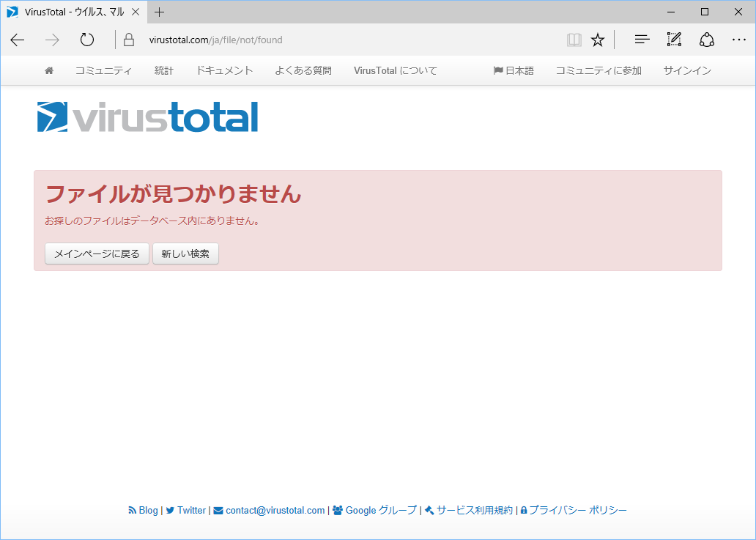Minimize the browser window
Viewport: 756px width, 540px height.
[x=672, y=12]
